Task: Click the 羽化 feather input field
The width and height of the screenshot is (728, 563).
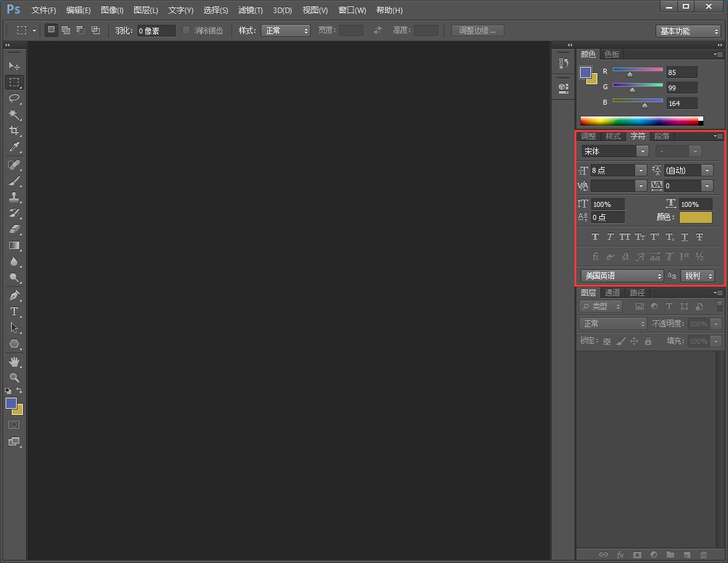Action: pyautogui.click(x=156, y=30)
